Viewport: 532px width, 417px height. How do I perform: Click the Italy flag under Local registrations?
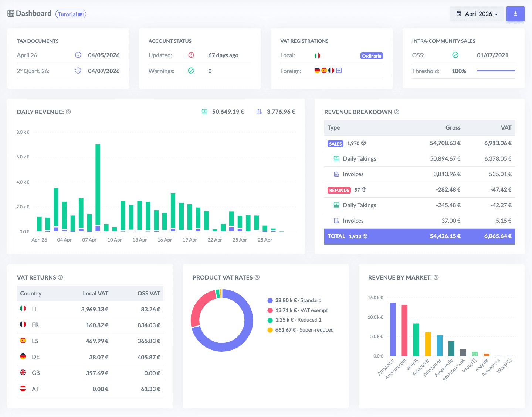tap(317, 56)
